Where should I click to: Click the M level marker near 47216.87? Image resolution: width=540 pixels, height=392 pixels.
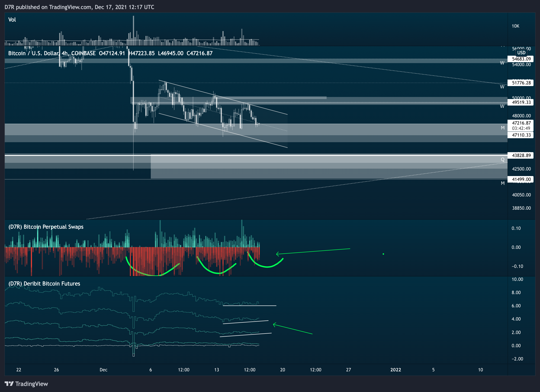point(503,128)
